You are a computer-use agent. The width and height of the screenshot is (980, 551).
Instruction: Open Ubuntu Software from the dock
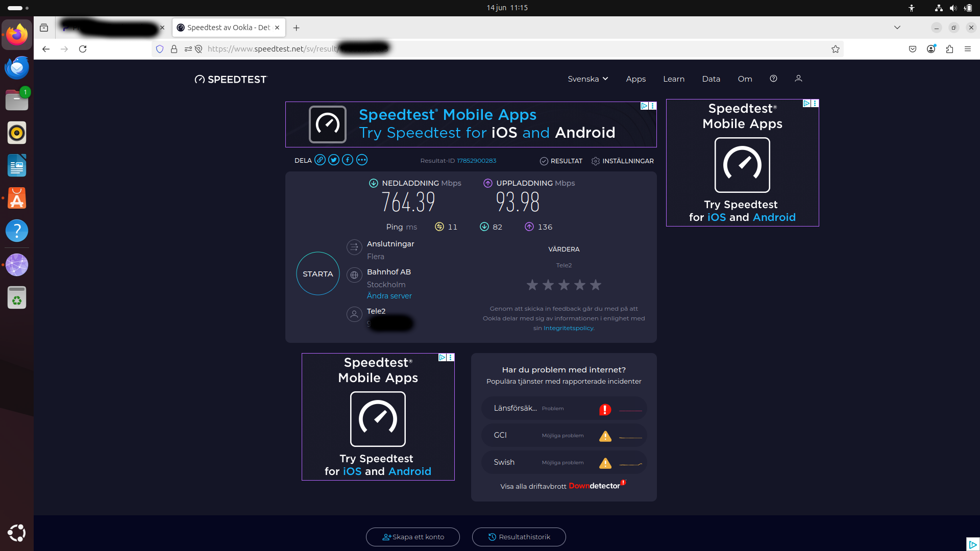coord(17,198)
